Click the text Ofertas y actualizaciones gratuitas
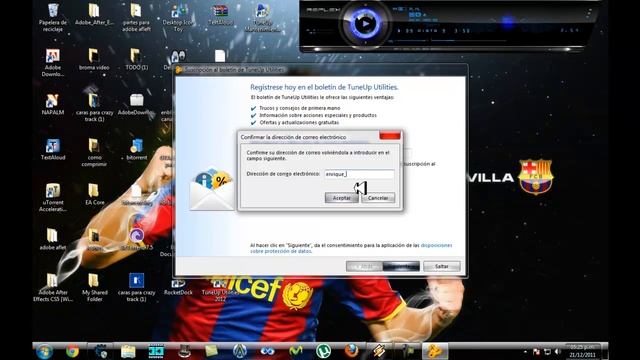The height and width of the screenshot is (360, 640). click(299, 122)
